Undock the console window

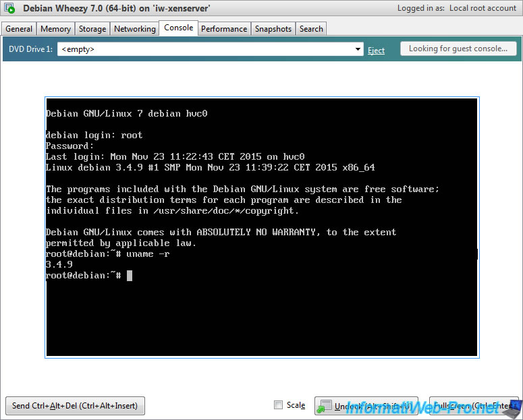tap(366, 406)
